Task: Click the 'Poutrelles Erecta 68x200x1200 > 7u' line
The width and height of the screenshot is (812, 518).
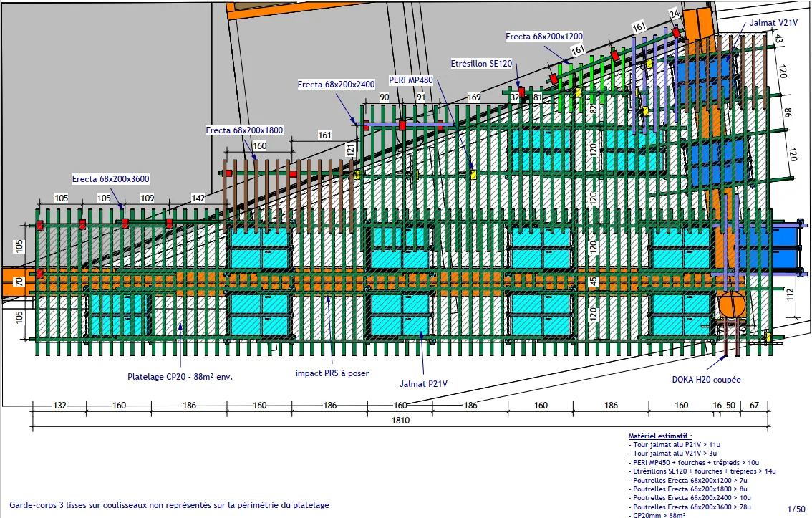Action: 687,481
